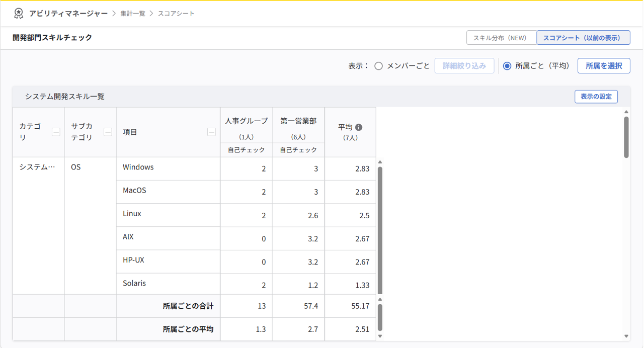Collapse the サブカテゴリ column with minus icon
Image resolution: width=644 pixels, height=348 pixels.
[108, 132]
